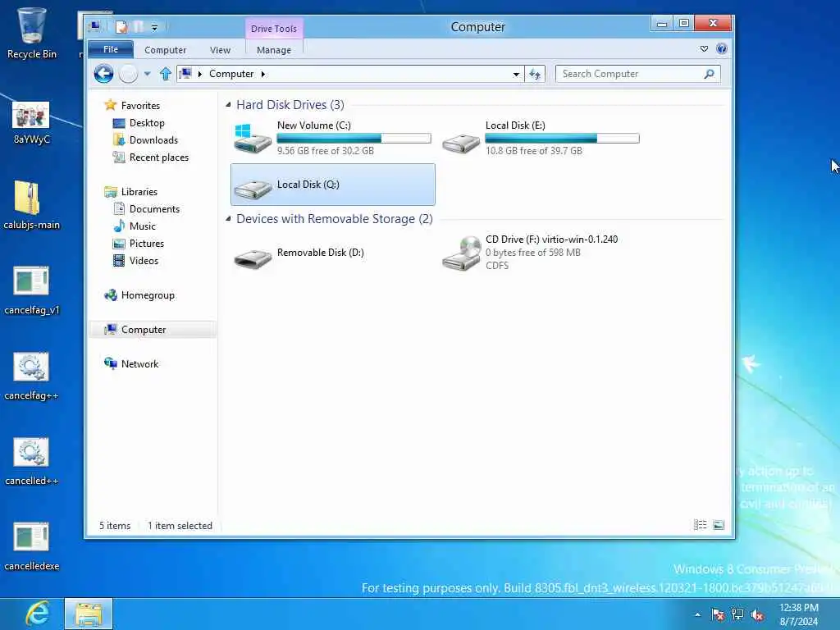
Task: Open the Pictures library
Action: pos(146,243)
